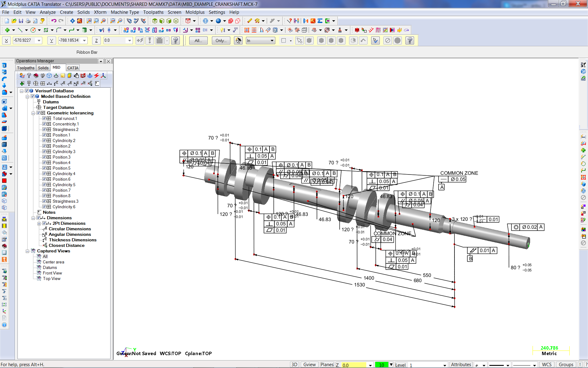588x368 pixels.
Task: Uncheck the Concentricity.1 checkbox
Action: tap(44, 124)
